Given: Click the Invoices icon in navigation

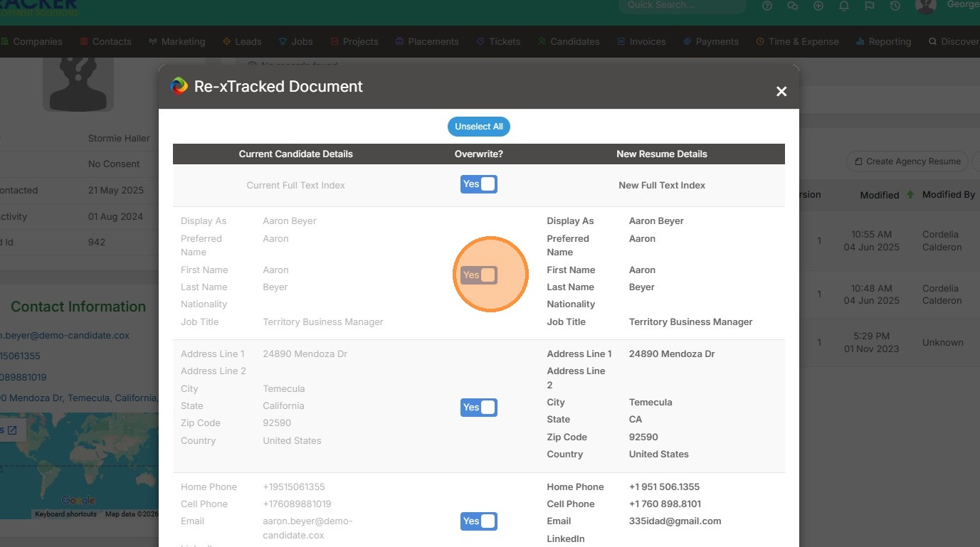Looking at the screenshot, I should point(621,41).
